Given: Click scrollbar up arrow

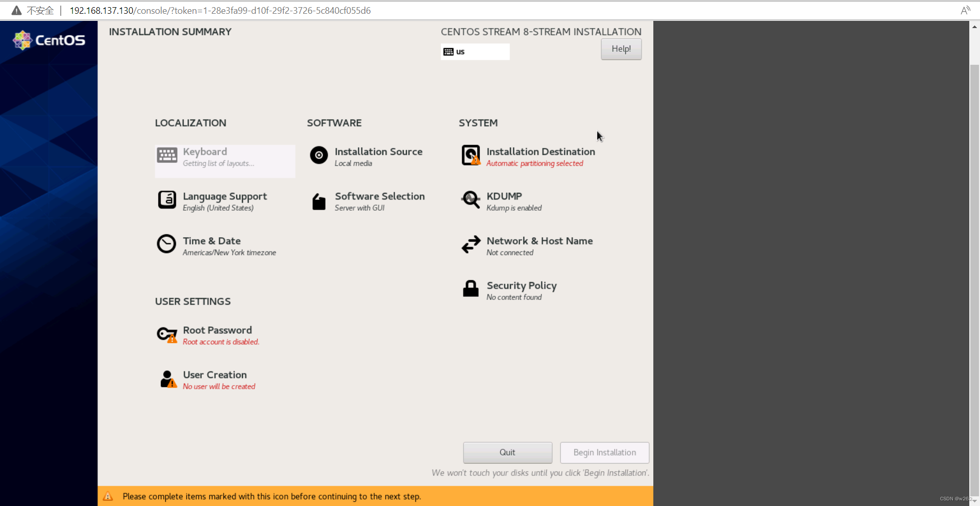Looking at the screenshot, I should (974, 27).
